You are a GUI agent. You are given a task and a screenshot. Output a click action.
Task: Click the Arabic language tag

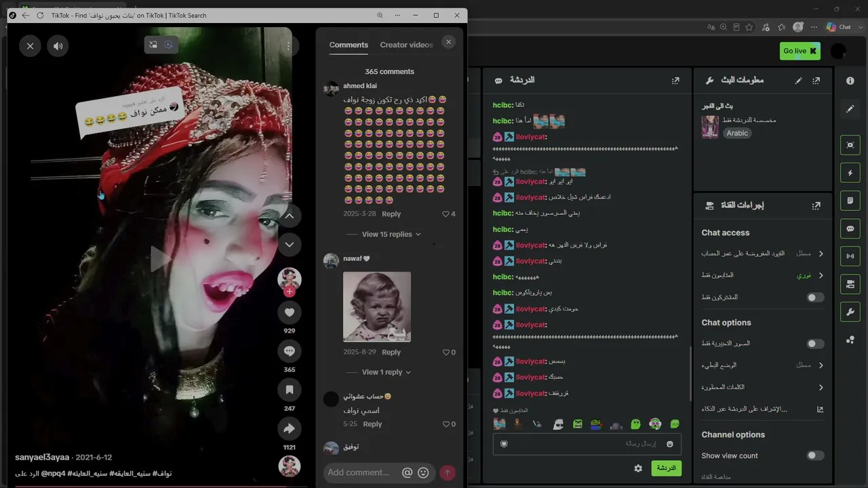[737, 134]
